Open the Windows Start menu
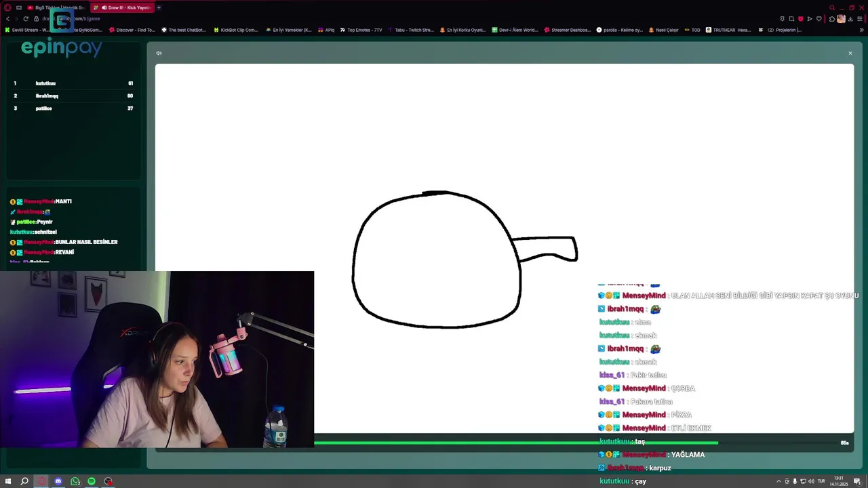This screenshot has height=488, width=868. pos(8,481)
